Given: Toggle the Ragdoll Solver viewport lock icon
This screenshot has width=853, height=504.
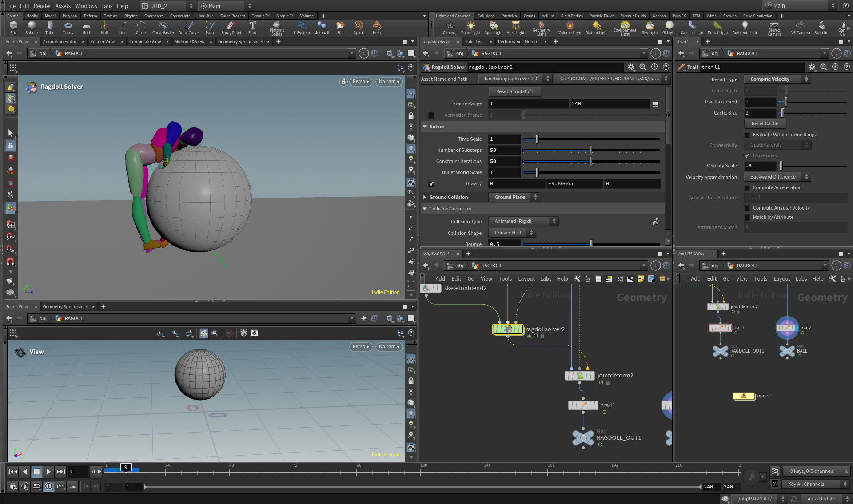Looking at the screenshot, I should [x=343, y=82].
